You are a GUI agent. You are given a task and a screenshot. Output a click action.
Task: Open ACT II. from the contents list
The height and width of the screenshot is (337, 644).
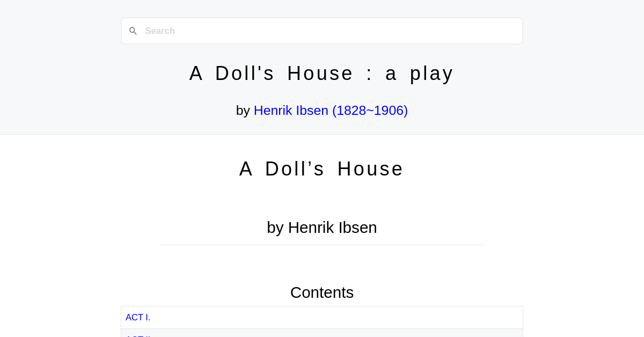(138, 335)
